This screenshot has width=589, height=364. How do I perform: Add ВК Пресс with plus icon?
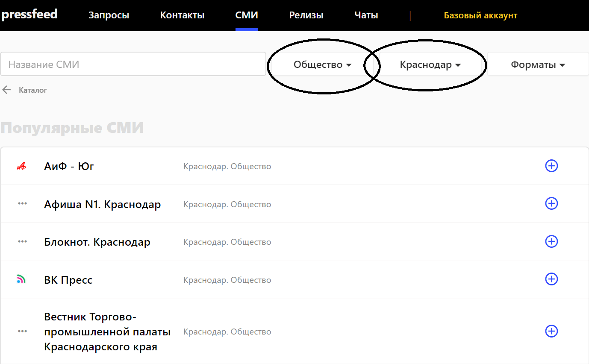pos(551,279)
